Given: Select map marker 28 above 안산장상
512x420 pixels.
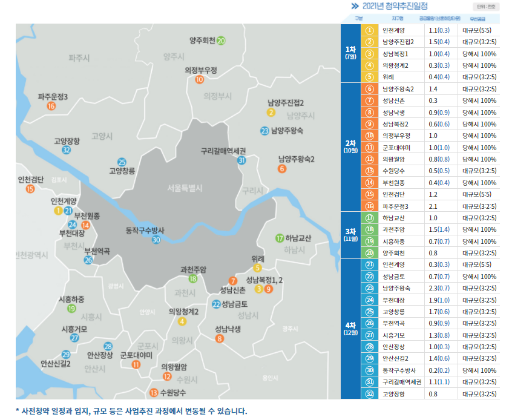Looking at the screenshot, I should click(x=108, y=346).
